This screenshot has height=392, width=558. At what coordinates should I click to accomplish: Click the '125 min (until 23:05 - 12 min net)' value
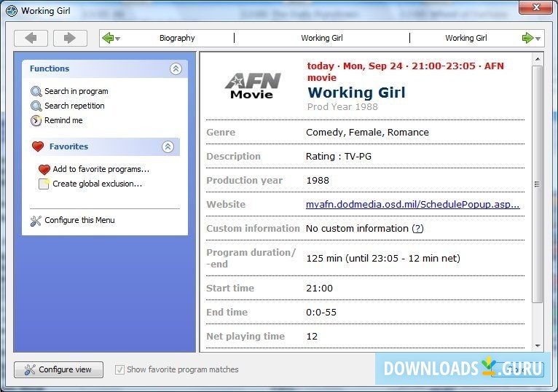(383, 258)
